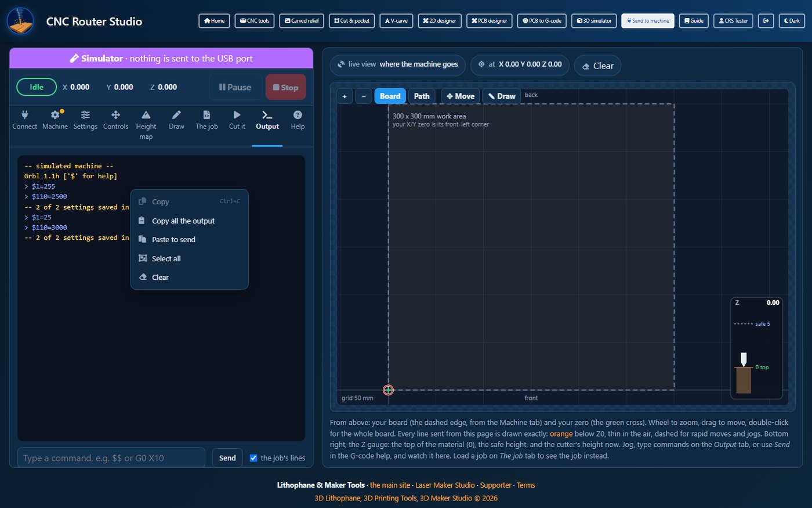Choose Select all in context menu

tap(190, 258)
